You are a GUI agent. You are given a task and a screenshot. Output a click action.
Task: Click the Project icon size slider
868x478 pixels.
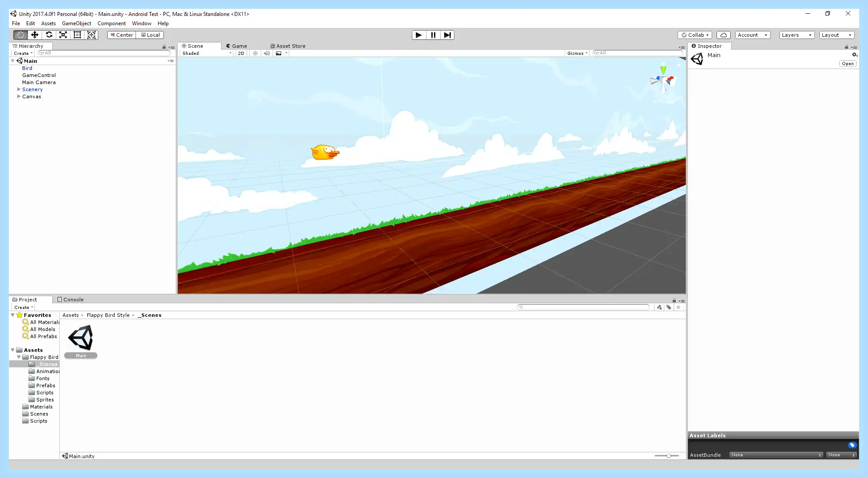[666, 456]
